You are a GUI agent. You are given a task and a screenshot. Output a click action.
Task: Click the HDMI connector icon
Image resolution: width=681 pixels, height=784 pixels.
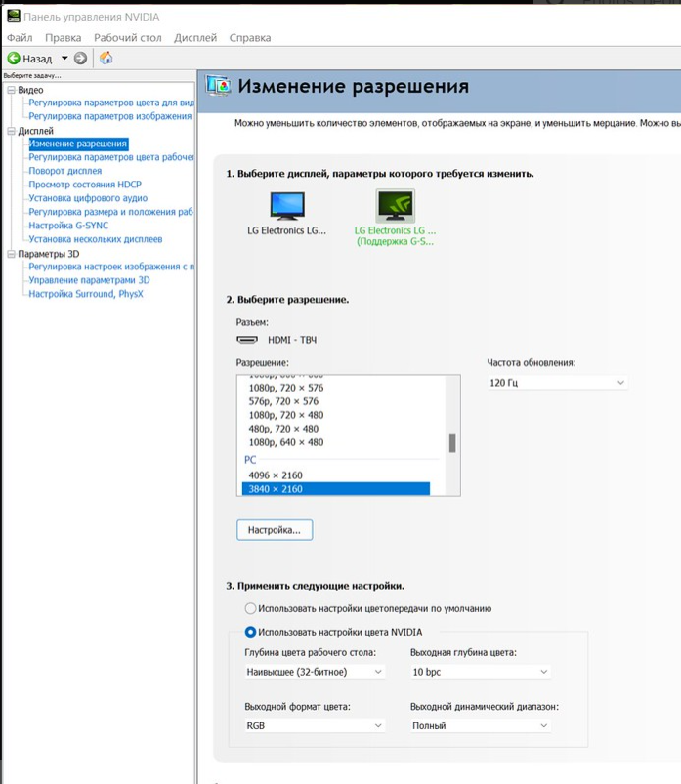(247, 340)
